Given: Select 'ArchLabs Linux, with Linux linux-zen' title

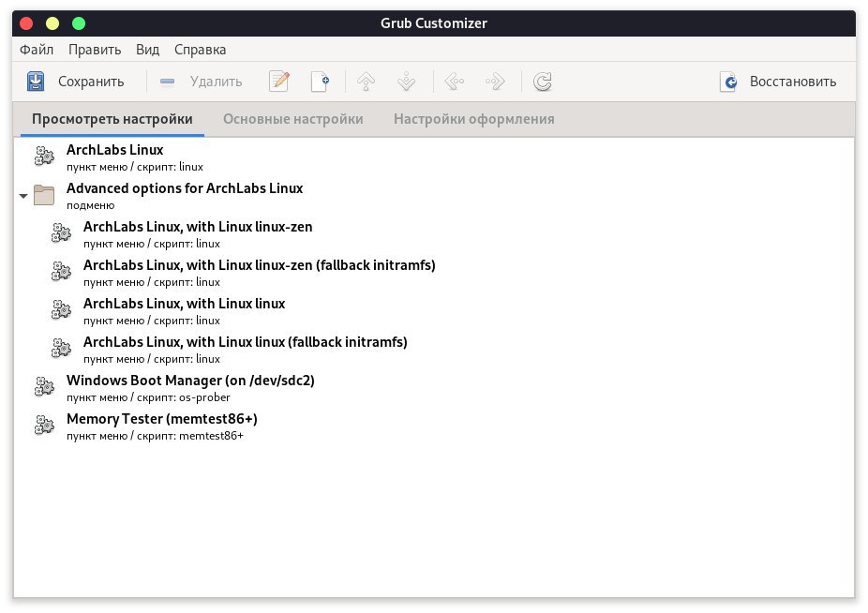Looking at the screenshot, I should coord(198,227).
